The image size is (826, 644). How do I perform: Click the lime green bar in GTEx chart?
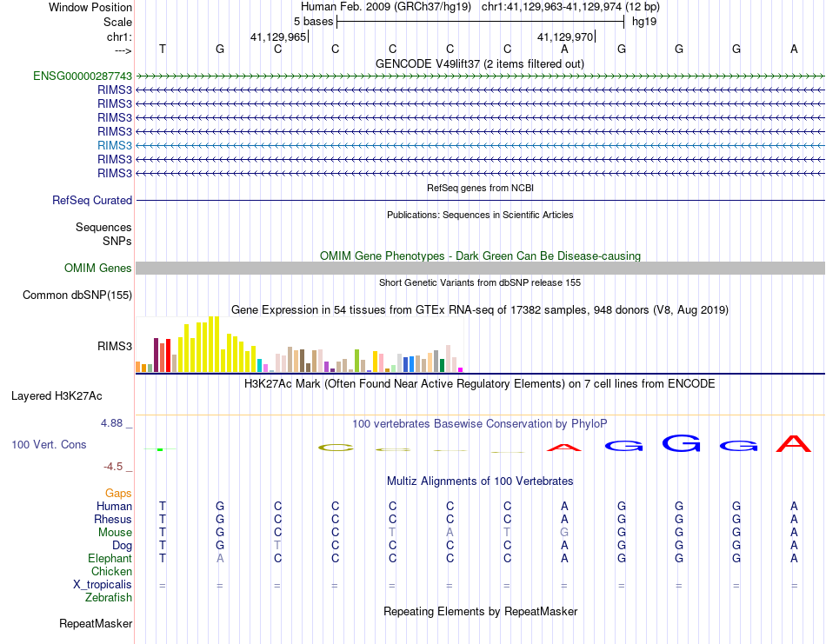tap(356, 361)
